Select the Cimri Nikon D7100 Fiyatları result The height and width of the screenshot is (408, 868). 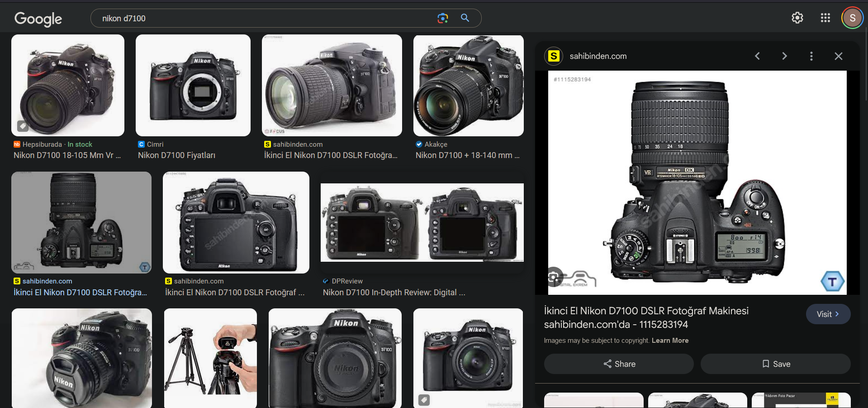(x=176, y=155)
